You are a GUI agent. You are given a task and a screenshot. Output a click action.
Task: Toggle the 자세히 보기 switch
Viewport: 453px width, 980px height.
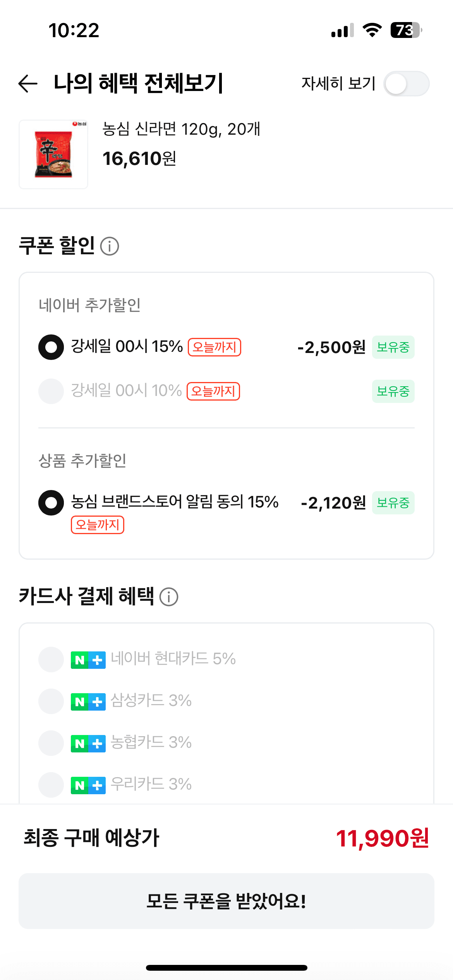tap(407, 84)
